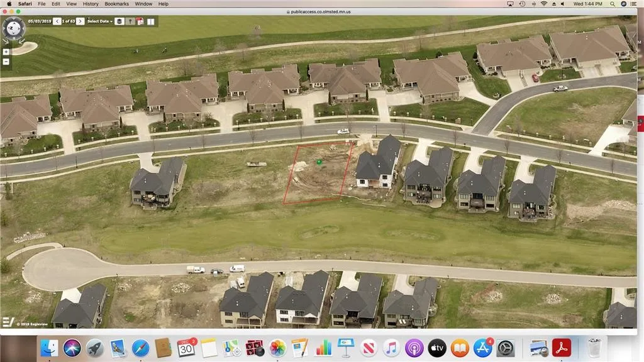The image size is (644, 362).
Task: Click the zoom out minus button
Action: 6,62
